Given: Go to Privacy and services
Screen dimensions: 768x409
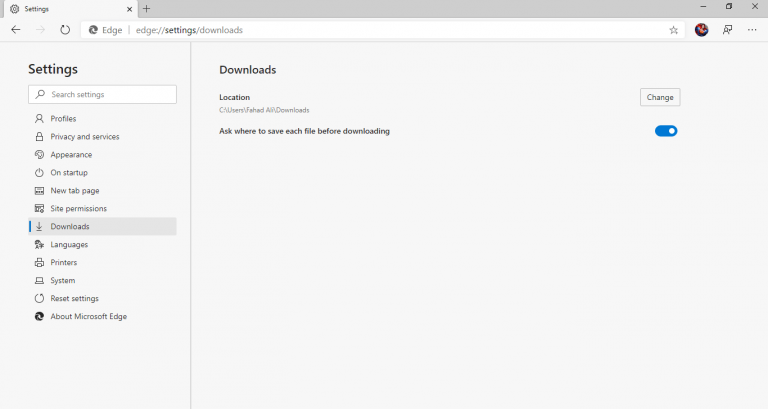Looking at the screenshot, I should (84, 137).
